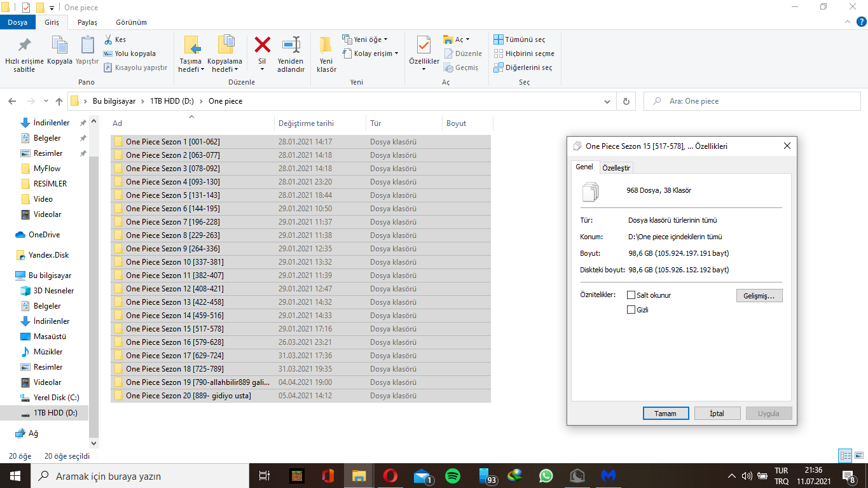Screen dimensions: 868x488
Task: Open Task View on the taskbar
Action: point(265,475)
